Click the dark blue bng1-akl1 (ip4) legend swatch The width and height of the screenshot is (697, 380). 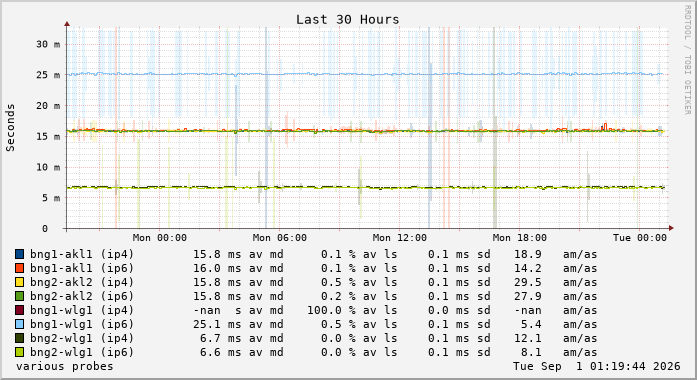point(19,254)
